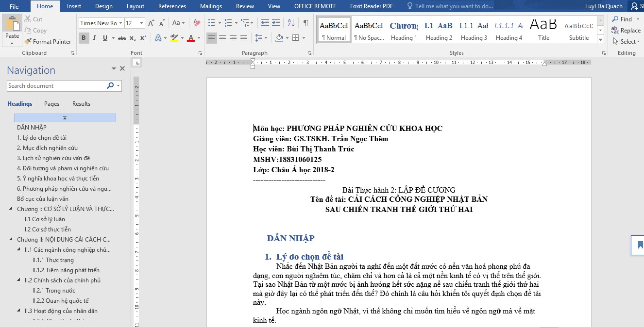Apply strikethrough formatting
This screenshot has width=644, height=328.
(x=122, y=38)
